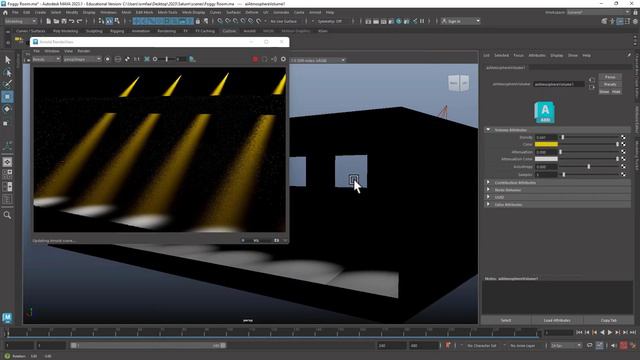Switch to the Rendering shelf tab
Image resolution: width=640 pixels, height=360 pixels.
(x=167, y=31)
